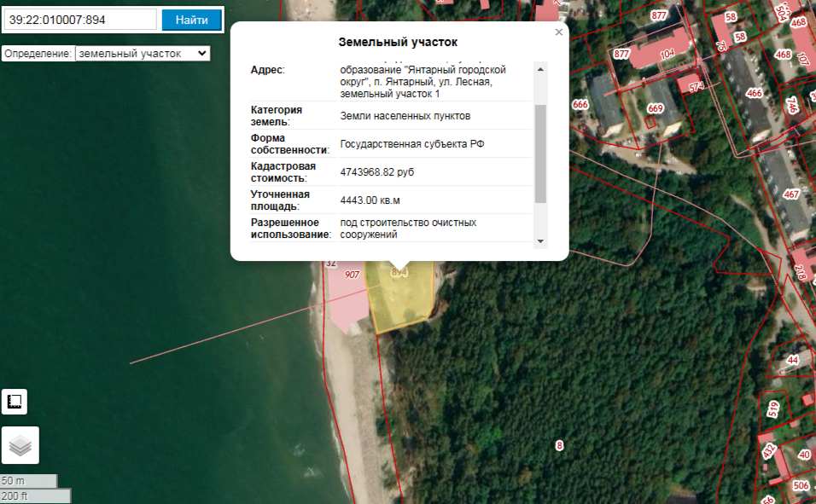
Task: Click parcel 666 on the map
Action: point(580,105)
